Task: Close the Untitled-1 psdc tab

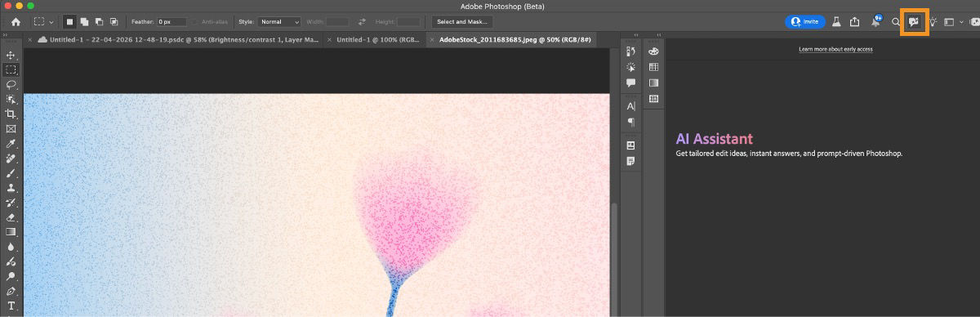Action: click(31, 39)
